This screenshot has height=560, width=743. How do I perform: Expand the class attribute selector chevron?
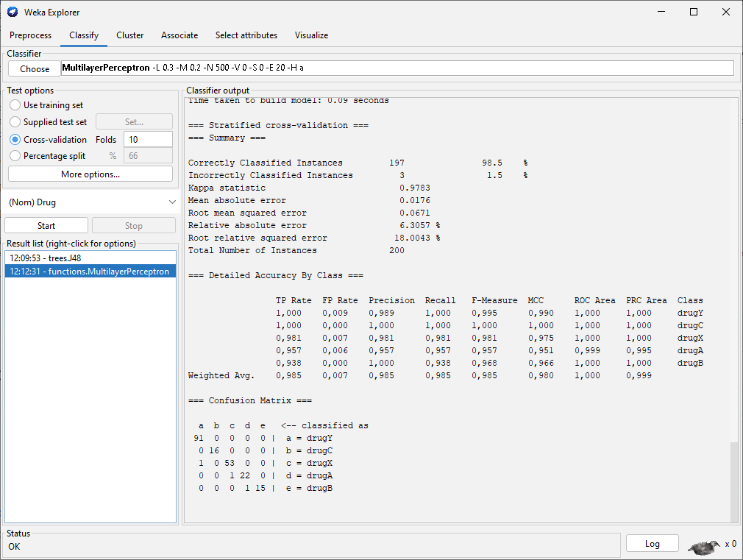[171, 201]
